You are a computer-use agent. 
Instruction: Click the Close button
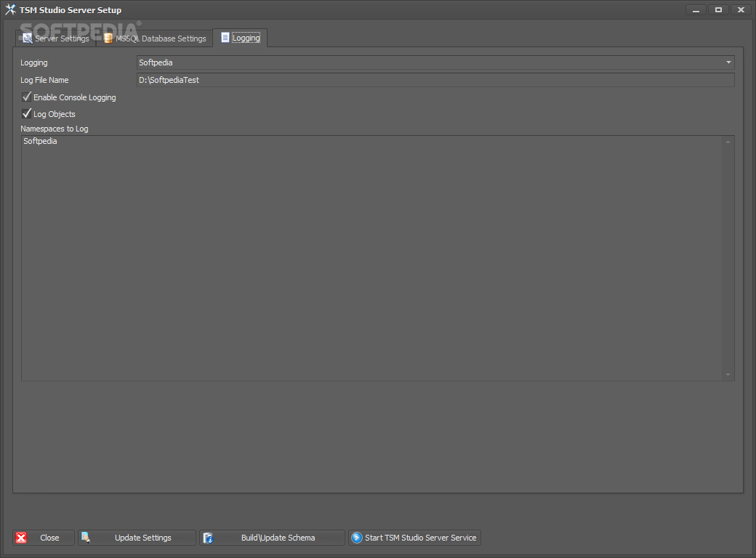click(x=44, y=538)
